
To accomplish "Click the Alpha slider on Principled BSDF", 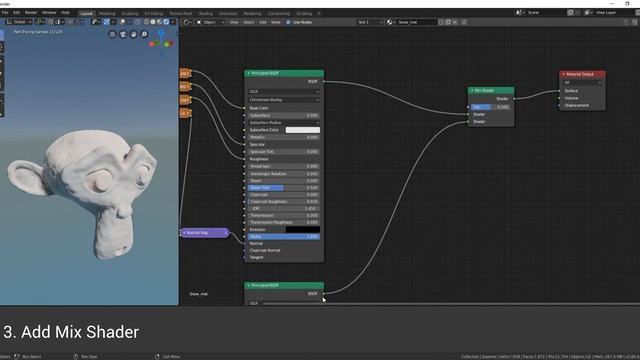I will [x=284, y=236].
